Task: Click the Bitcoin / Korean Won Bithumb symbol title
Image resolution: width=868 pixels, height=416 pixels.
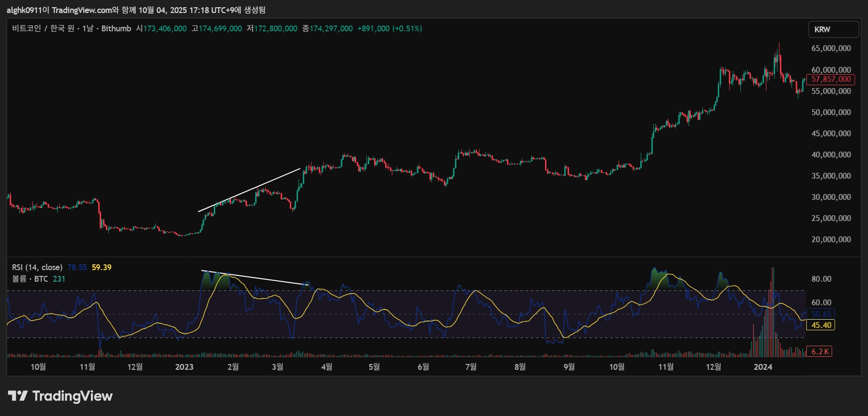Action: pos(71,29)
